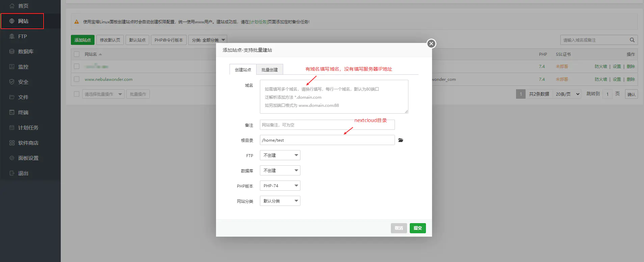The image size is (644, 262).
Task: Close the add-site dialog with X
Action: [431, 44]
